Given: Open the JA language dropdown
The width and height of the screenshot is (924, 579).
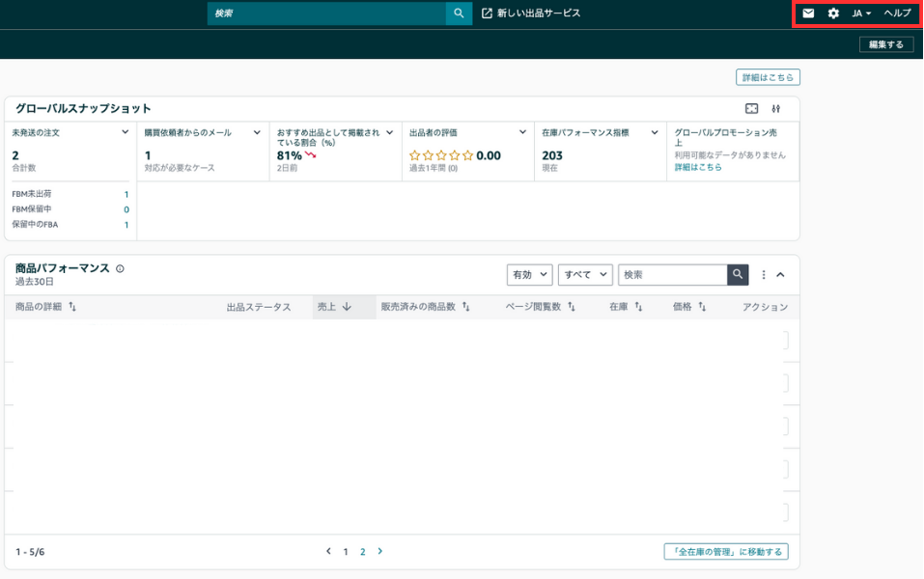Looking at the screenshot, I should click(x=861, y=14).
